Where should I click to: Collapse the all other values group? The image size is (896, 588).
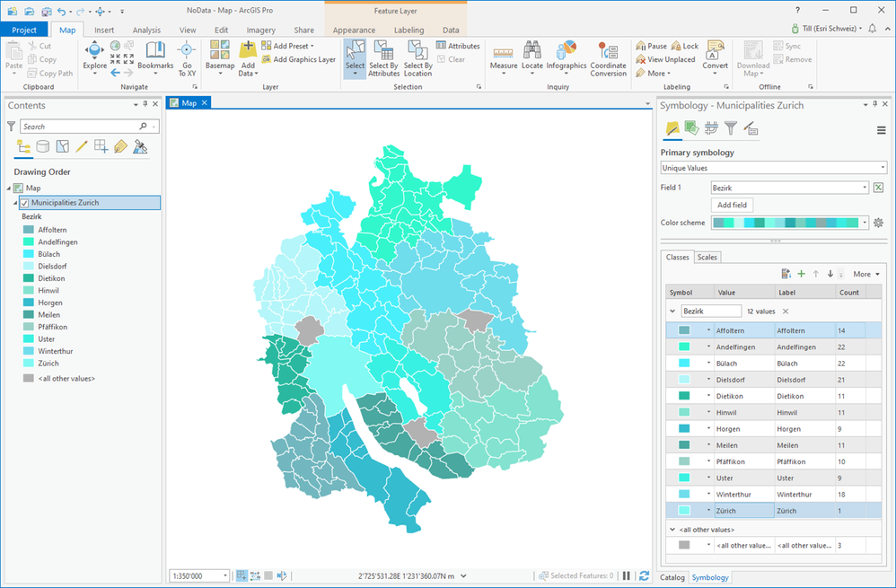(672, 530)
